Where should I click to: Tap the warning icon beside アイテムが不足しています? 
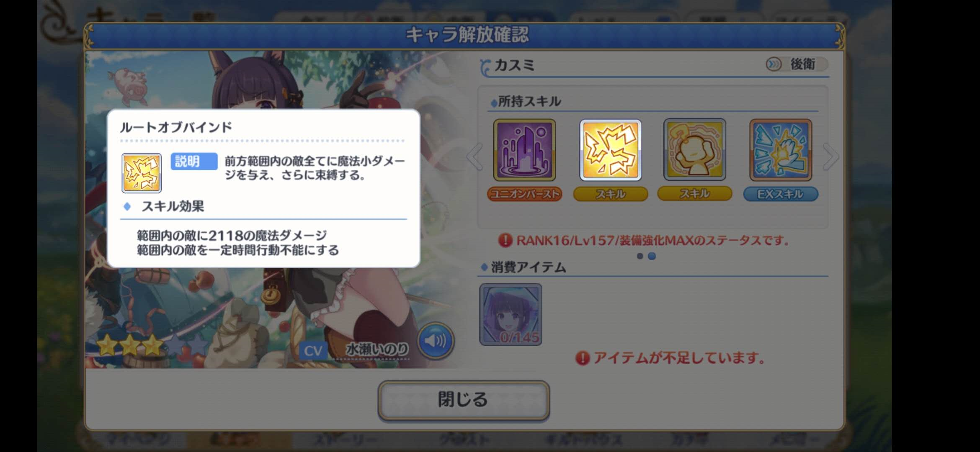(x=583, y=358)
